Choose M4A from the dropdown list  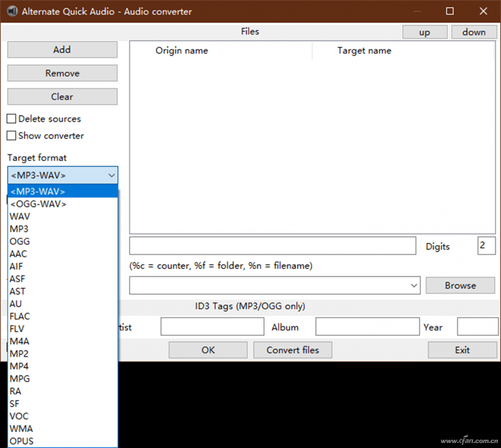point(20,342)
